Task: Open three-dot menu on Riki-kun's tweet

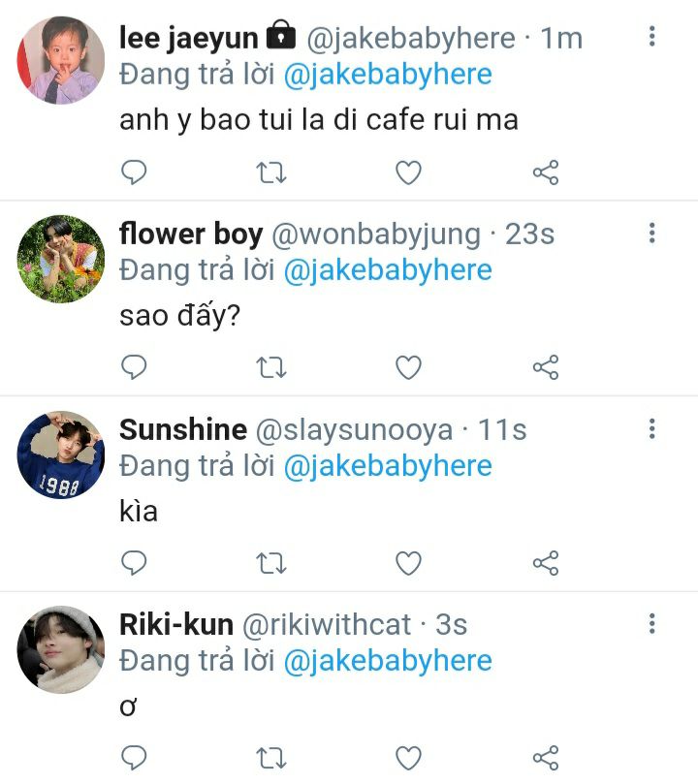Action: pyautogui.click(x=652, y=623)
